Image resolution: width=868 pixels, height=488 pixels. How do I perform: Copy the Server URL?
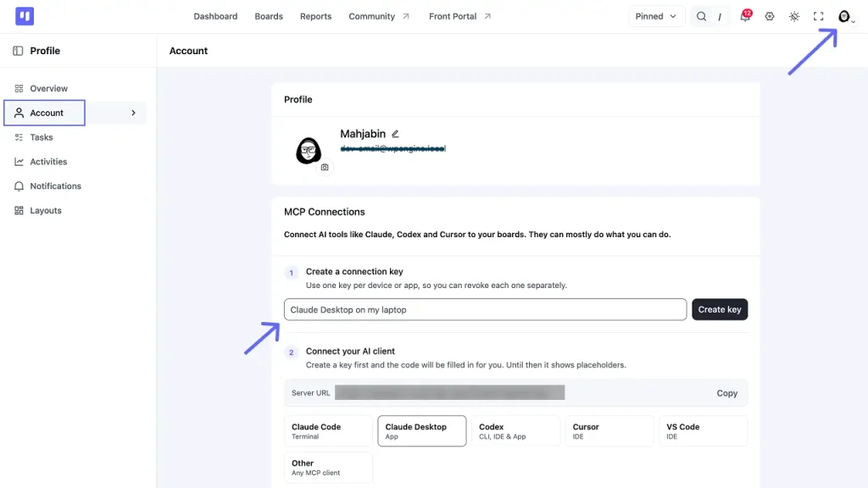click(x=726, y=393)
